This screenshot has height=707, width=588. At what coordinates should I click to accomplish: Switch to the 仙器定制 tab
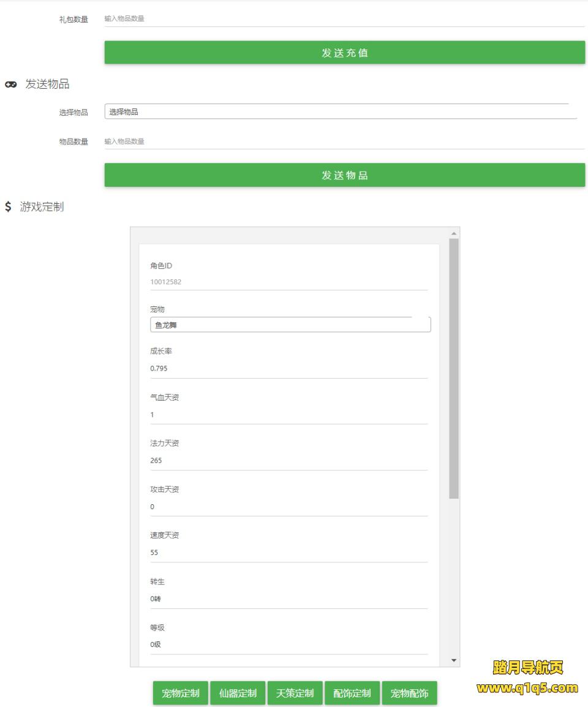coord(238,694)
